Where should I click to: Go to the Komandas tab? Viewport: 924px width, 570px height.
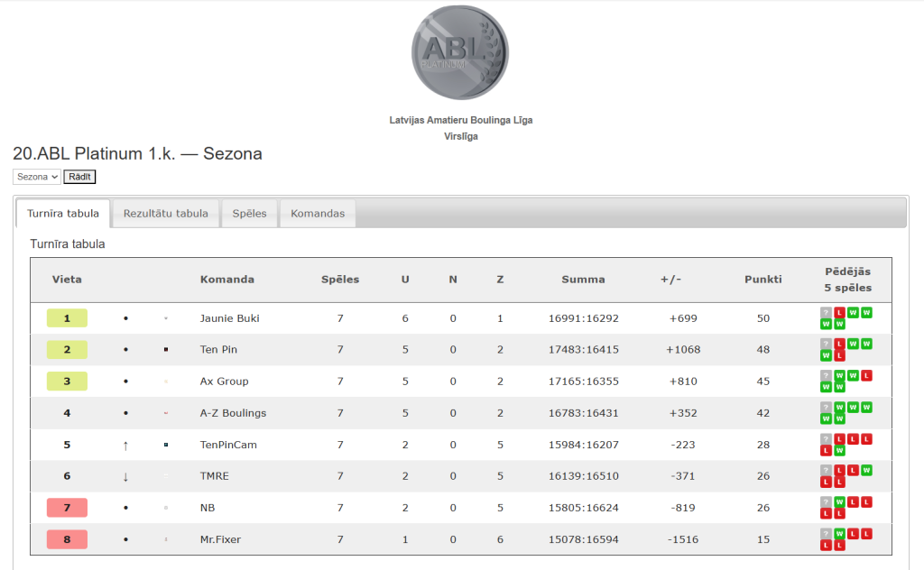coord(318,214)
